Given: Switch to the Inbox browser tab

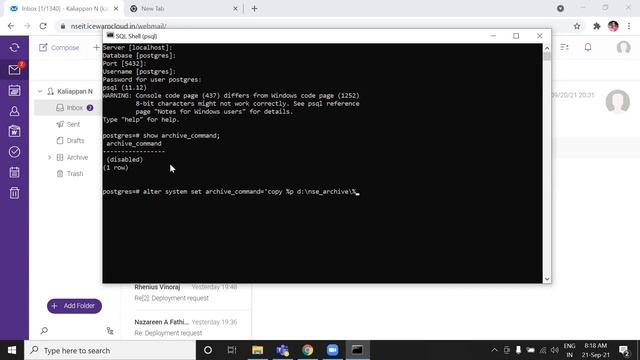Looking at the screenshot, I should click(x=63, y=9).
